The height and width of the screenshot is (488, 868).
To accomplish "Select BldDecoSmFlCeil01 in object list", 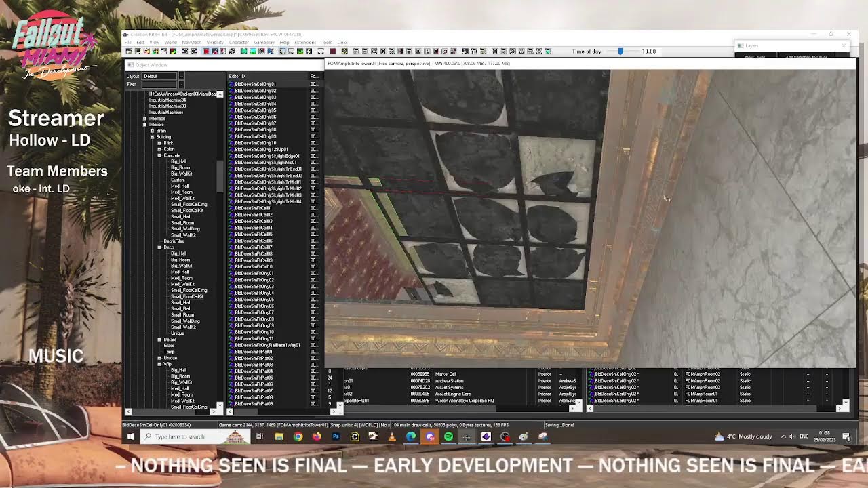I will click(253, 208).
